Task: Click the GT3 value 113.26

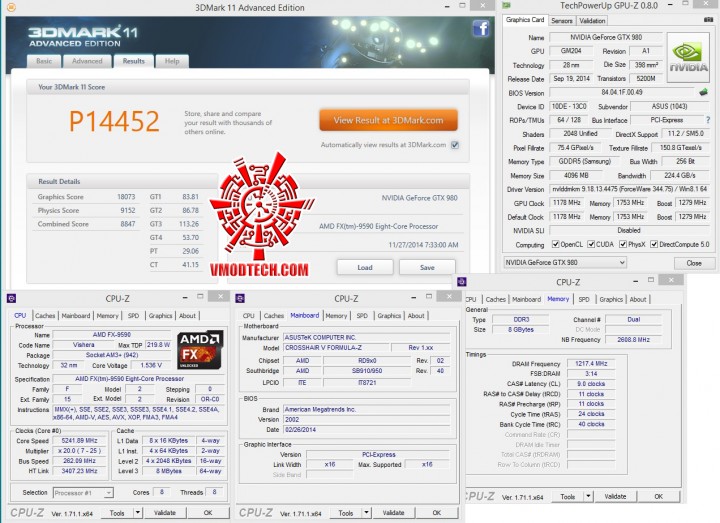Action: click(x=189, y=224)
